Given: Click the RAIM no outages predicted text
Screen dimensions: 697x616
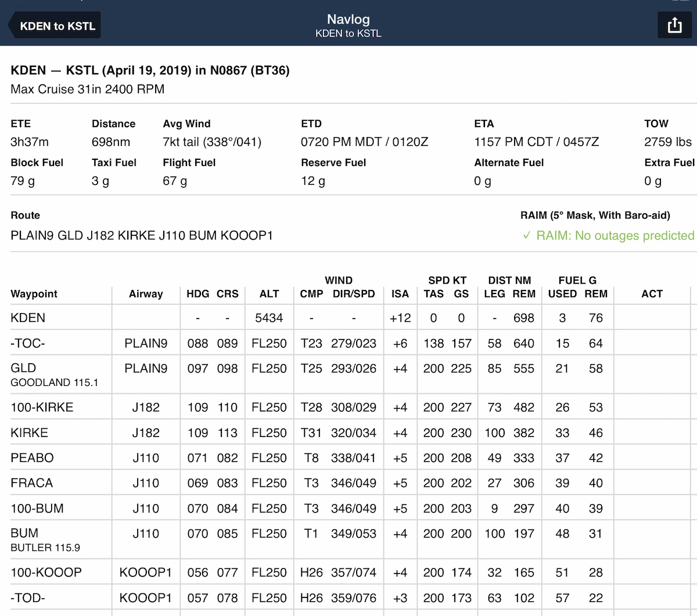Looking at the screenshot, I should [615, 235].
